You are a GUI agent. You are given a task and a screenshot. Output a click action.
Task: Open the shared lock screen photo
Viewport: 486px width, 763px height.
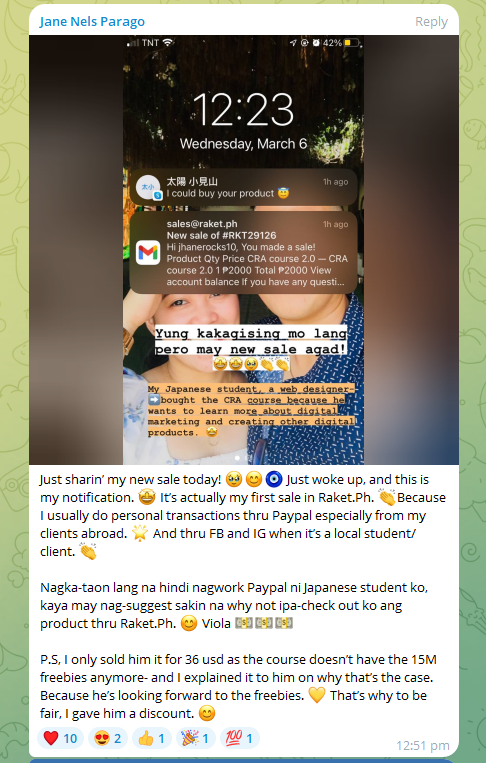[244, 250]
